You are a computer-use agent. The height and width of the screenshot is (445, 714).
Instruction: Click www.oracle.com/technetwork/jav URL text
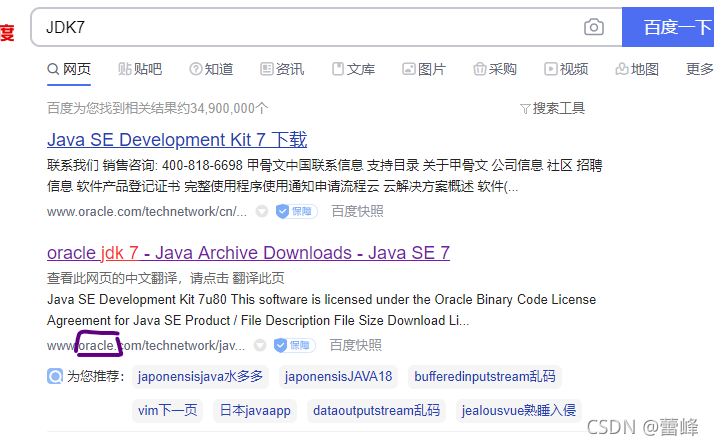(146, 346)
